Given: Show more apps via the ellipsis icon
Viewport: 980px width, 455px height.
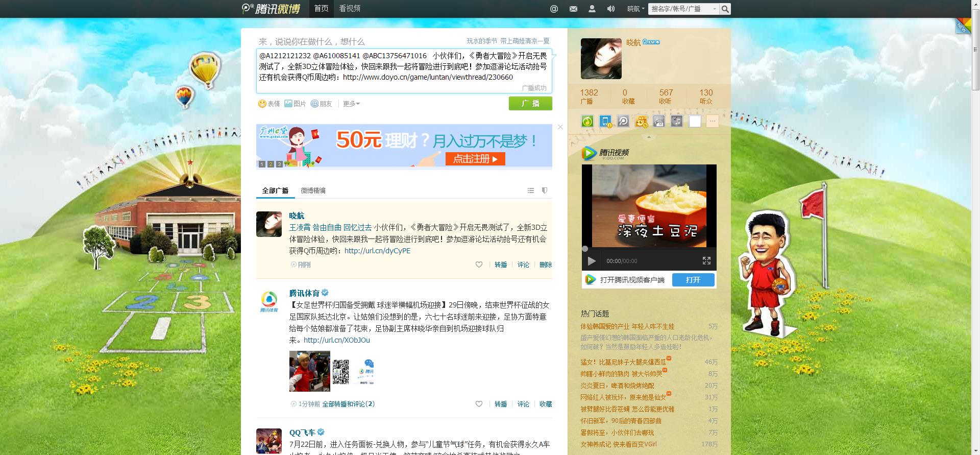Looking at the screenshot, I should [713, 121].
